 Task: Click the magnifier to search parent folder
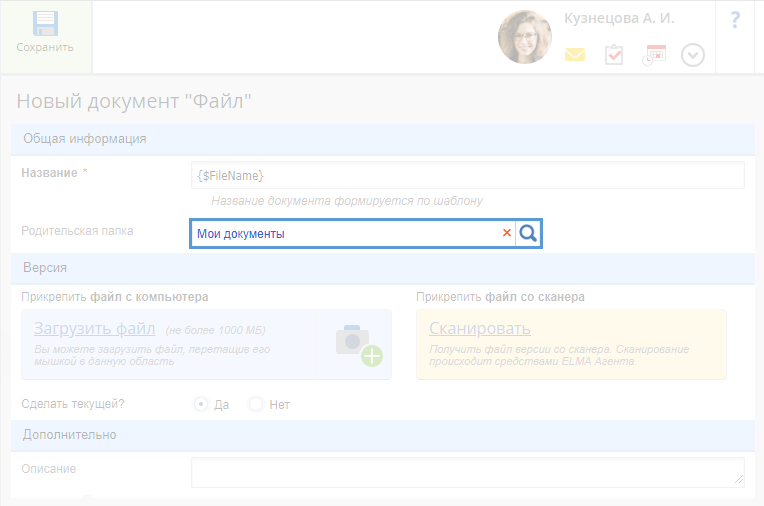pos(528,234)
